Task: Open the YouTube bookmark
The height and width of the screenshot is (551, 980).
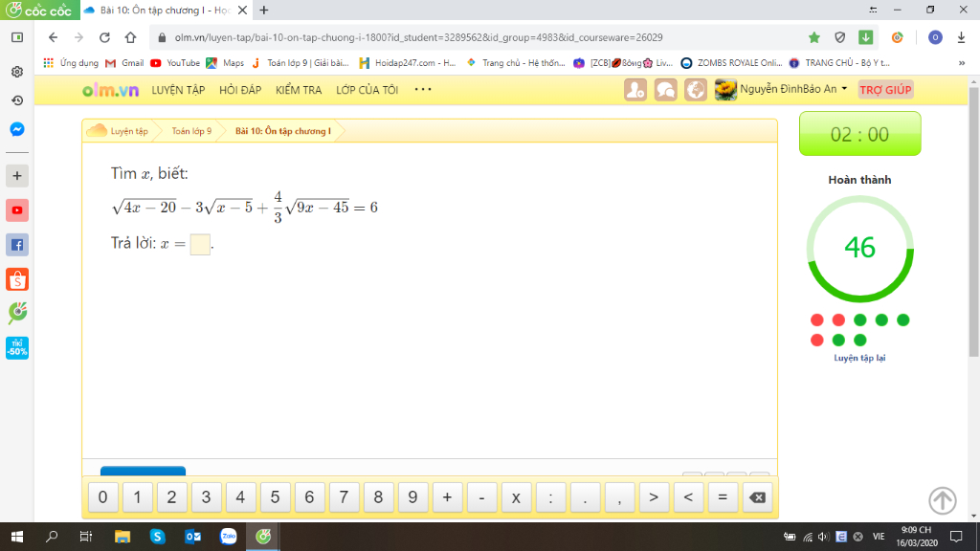Action: (x=176, y=63)
